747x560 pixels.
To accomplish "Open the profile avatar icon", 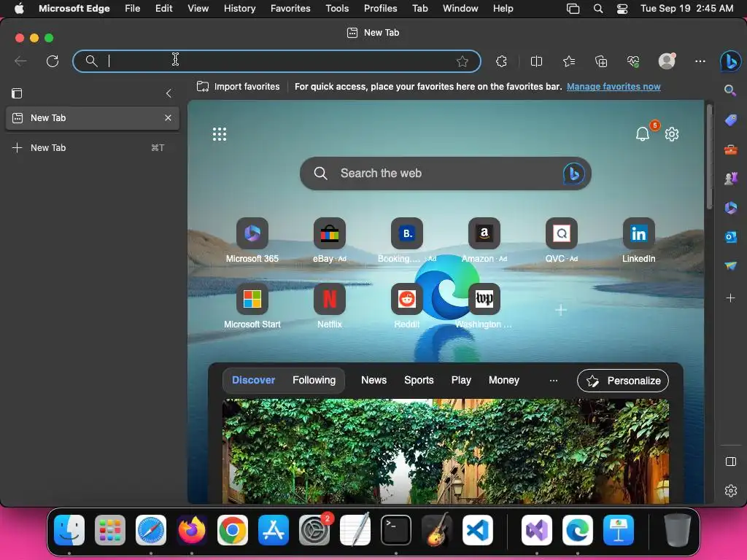I will click(667, 61).
